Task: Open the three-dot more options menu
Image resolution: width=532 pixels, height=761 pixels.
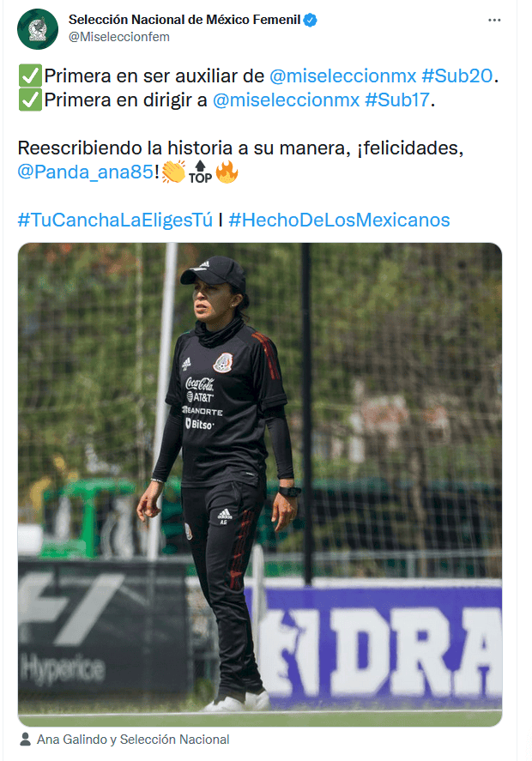Action: pyautogui.click(x=494, y=20)
